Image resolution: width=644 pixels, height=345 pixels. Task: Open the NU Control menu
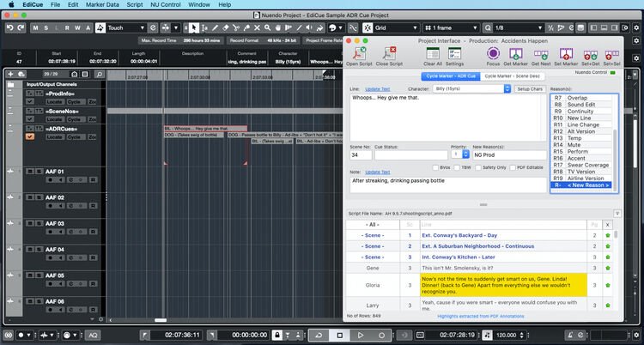point(166,4)
